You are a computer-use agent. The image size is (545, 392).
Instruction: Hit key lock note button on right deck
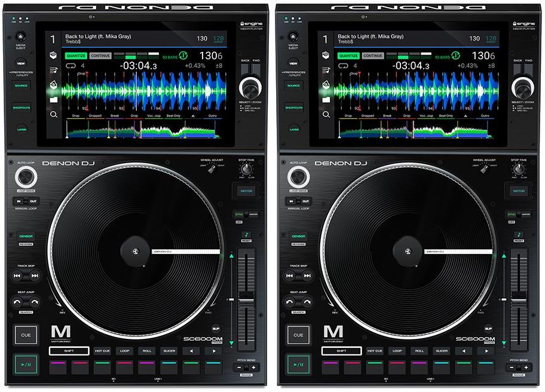click(519, 235)
